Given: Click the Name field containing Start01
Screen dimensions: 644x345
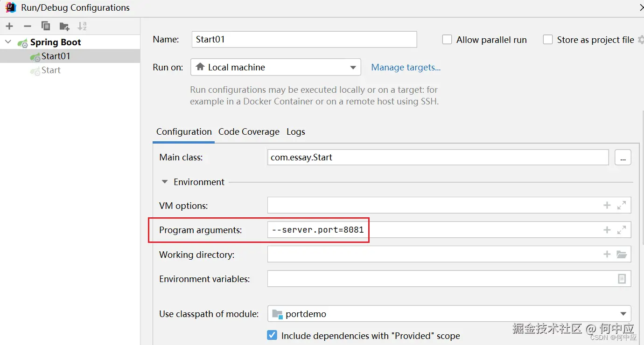Looking at the screenshot, I should point(304,39).
